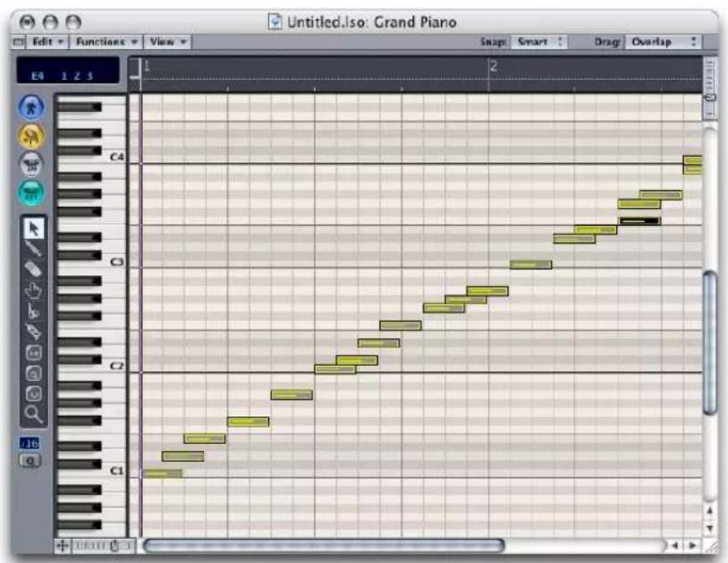This screenshot has height=563, width=728.
Task: Toggle the teal MIDI In button
Action: 31,193
